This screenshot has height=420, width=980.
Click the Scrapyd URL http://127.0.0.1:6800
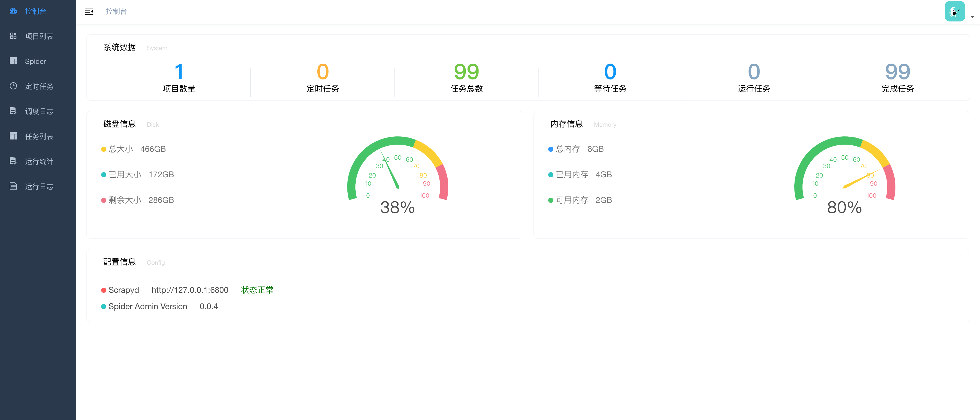pyautogui.click(x=190, y=290)
